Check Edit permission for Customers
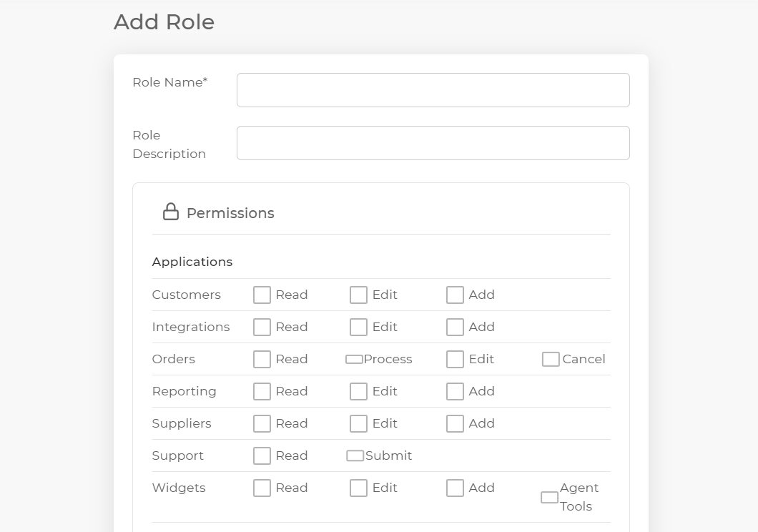 point(358,295)
